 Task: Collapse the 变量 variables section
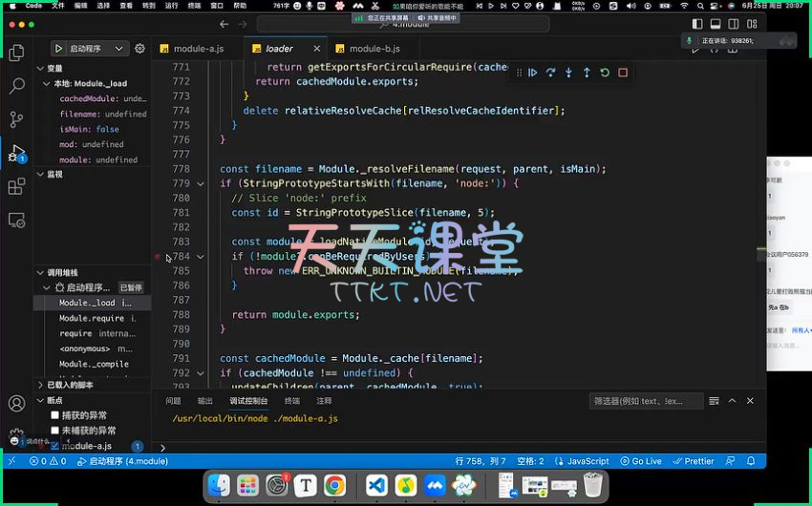click(x=41, y=69)
